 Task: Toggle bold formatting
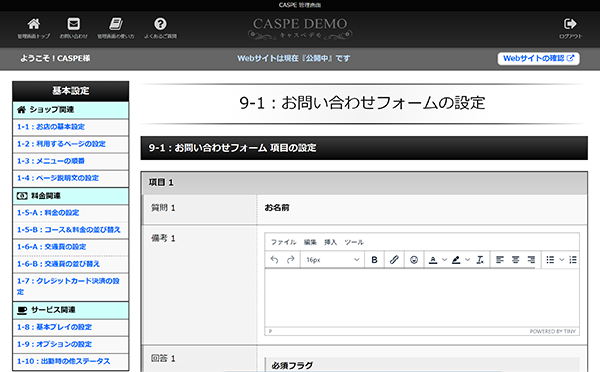click(374, 260)
